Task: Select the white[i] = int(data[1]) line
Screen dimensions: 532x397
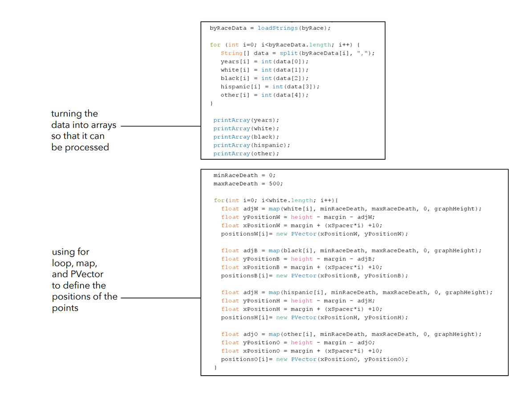Action: coord(264,70)
